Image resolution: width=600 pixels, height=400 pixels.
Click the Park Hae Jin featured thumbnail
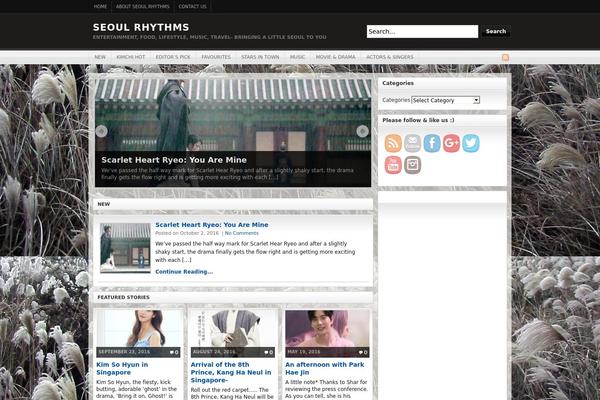pyautogui.click(x=327, y=333)
